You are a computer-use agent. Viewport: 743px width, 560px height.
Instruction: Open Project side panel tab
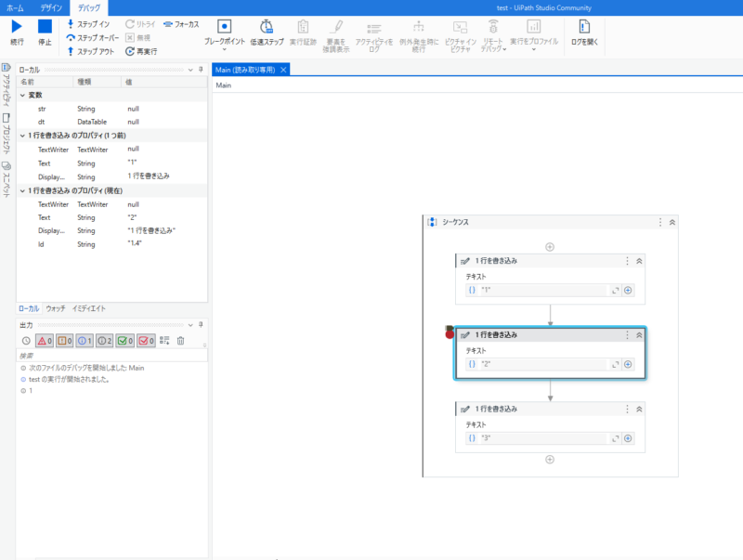coord(7,134)
